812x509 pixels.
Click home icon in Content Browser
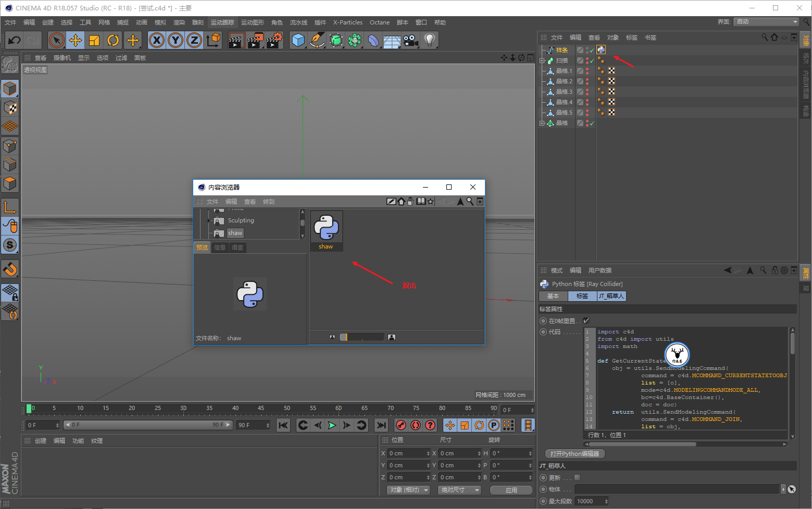402,202
